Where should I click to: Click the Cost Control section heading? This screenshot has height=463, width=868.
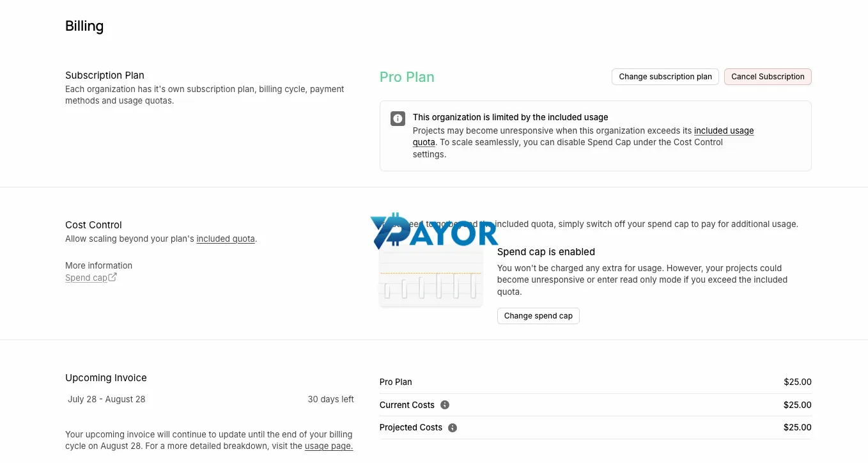coord(93,225)
